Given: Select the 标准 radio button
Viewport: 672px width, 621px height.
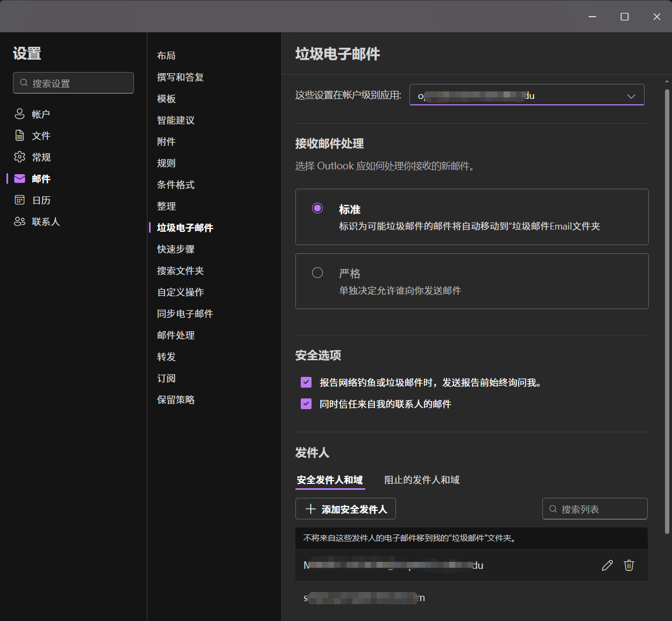Looking at the screenshot, I should pyautogui.click(x=317, y=208).
